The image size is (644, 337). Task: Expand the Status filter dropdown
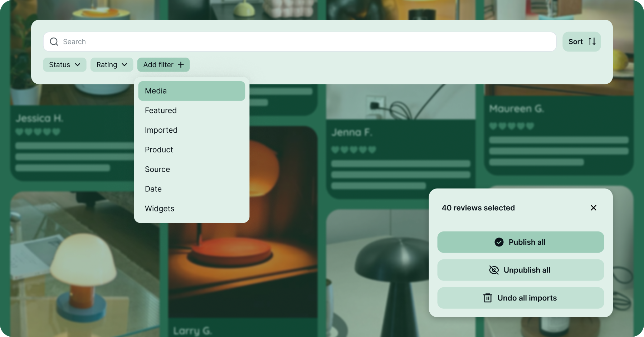[65, 65]
